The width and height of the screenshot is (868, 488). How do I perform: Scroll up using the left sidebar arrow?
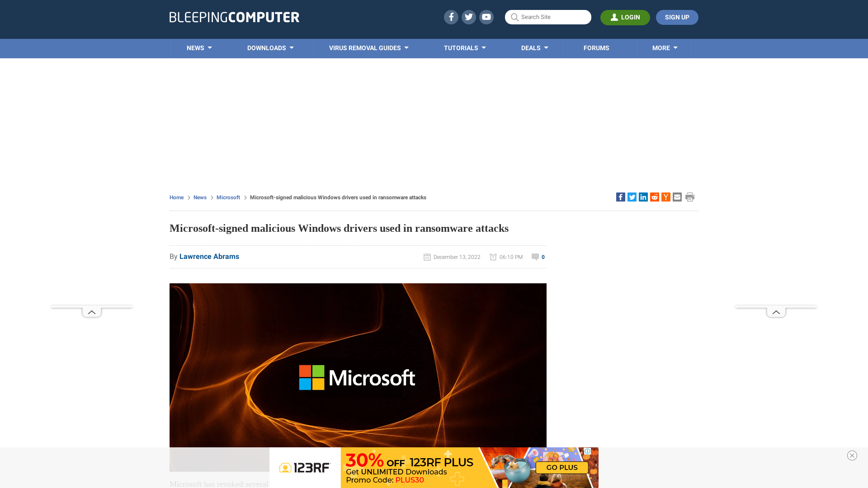91,312
